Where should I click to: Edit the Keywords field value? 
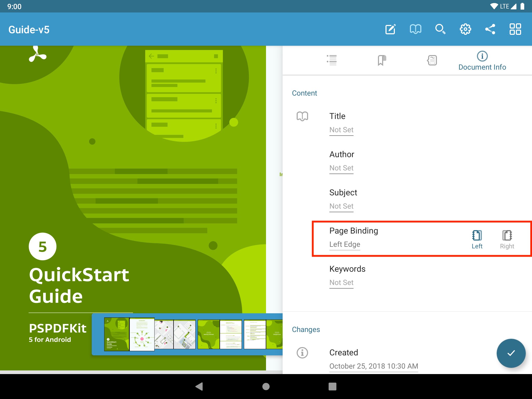point(341,283)
